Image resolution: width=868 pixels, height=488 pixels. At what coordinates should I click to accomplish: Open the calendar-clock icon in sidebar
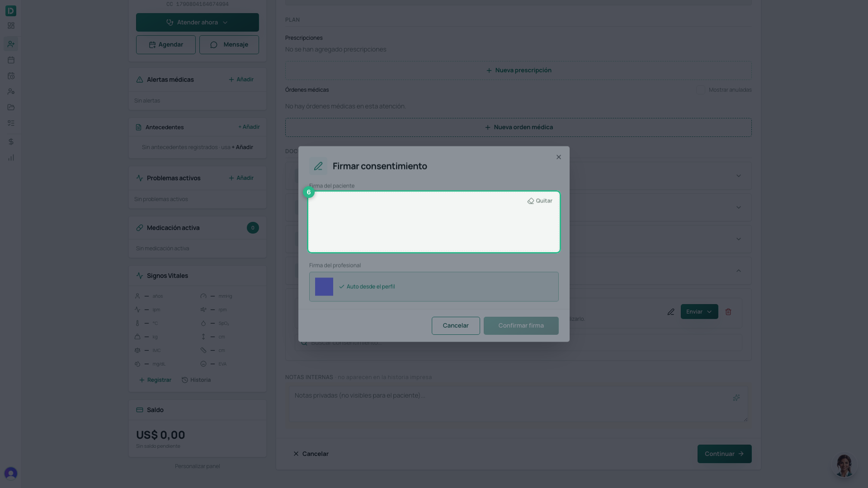click(11, 76)
